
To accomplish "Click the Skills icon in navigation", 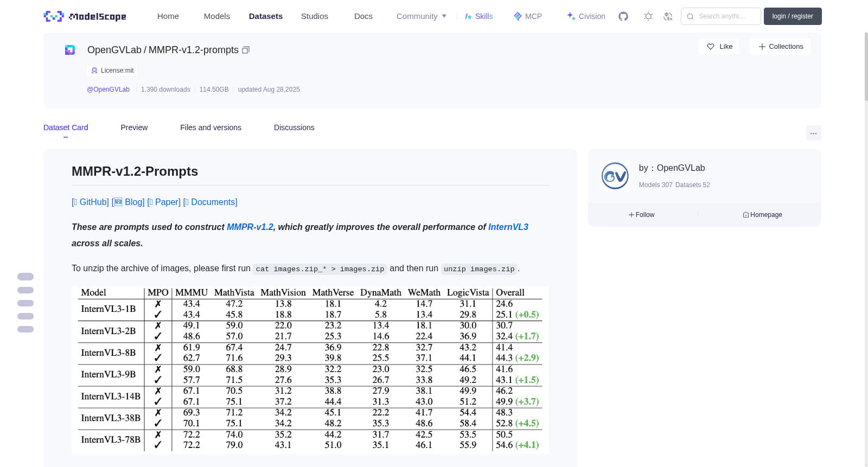I will click(x=468, y=16).
